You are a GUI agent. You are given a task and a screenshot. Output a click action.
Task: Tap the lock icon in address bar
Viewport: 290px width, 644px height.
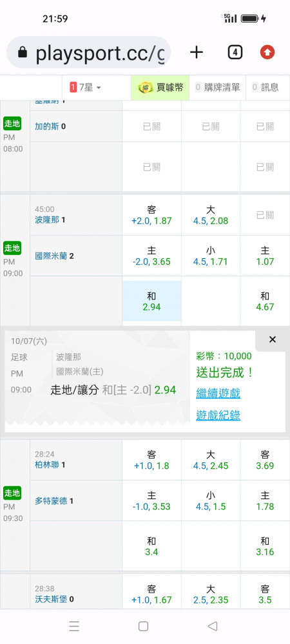pyautogui.click(x=23, y=52)
